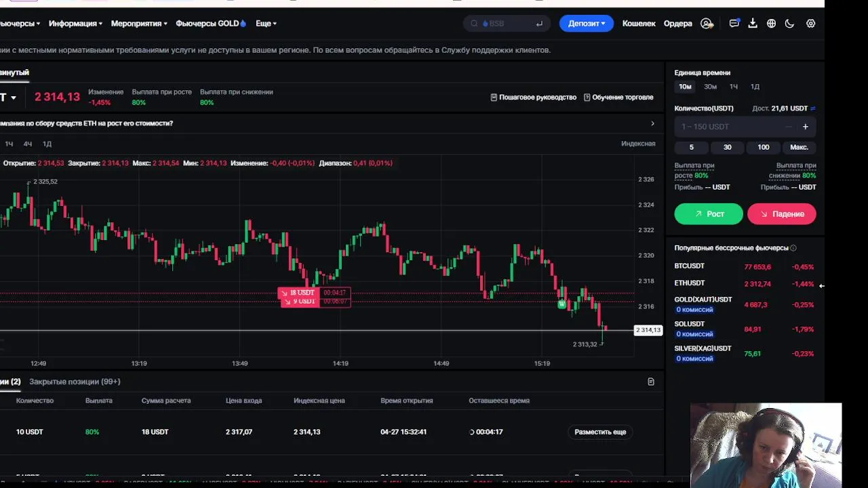Choose the Макс. amount button
This screenshot has width=868, height=488.
[x=799, y=147]
